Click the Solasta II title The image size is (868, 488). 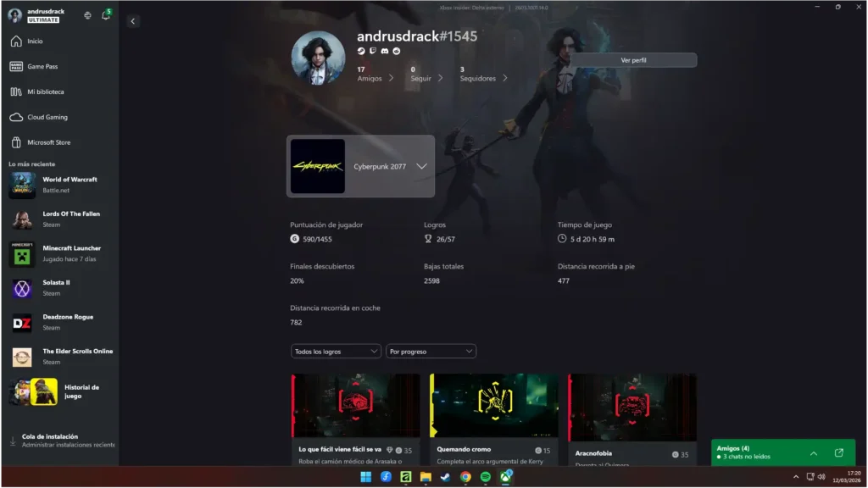coord(57,282)
